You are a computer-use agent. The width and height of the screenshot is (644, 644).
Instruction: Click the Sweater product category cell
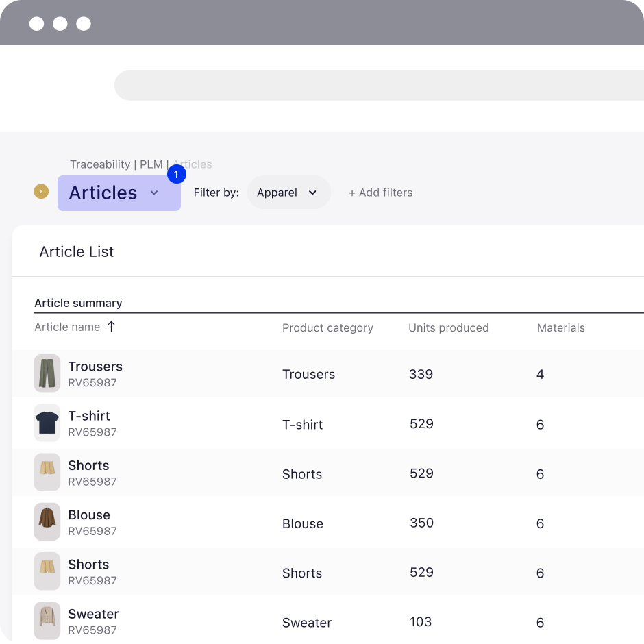coord(307,623)
